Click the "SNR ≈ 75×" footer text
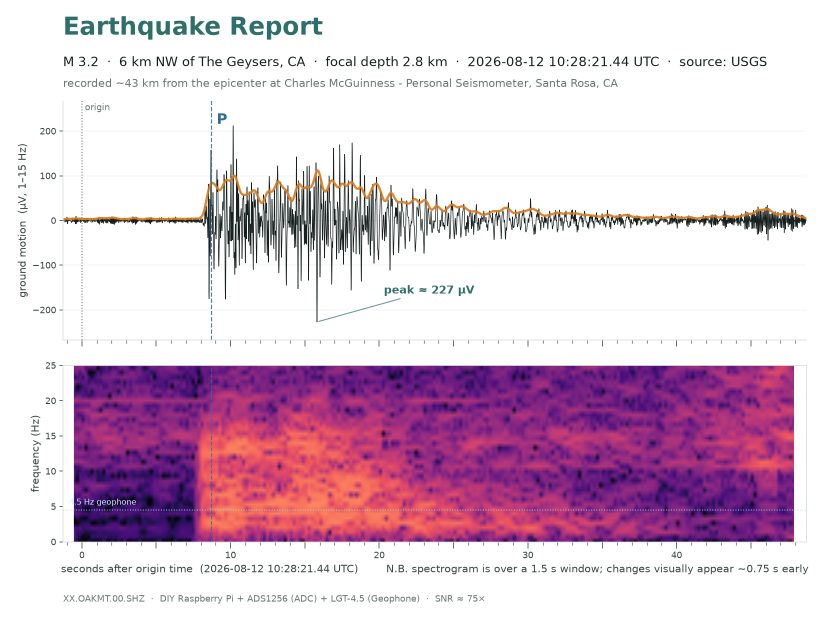 point(460,599)
